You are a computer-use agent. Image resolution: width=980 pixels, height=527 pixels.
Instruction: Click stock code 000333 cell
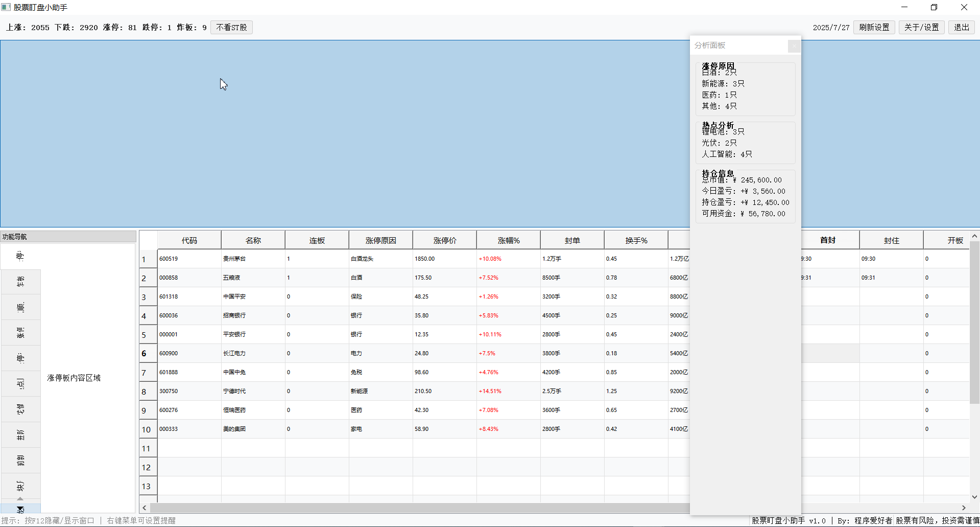[x=189, y=429]
